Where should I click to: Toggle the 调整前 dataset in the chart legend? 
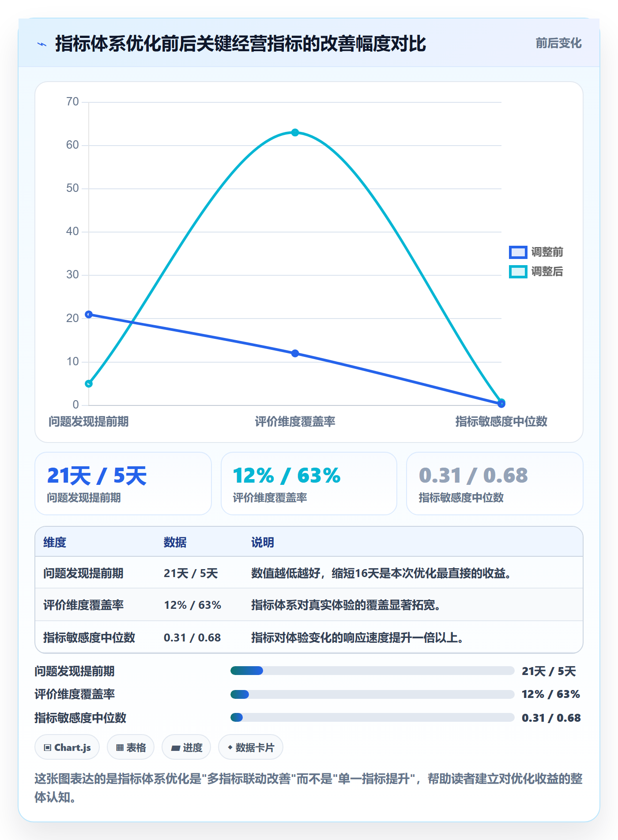pos(536,252)
